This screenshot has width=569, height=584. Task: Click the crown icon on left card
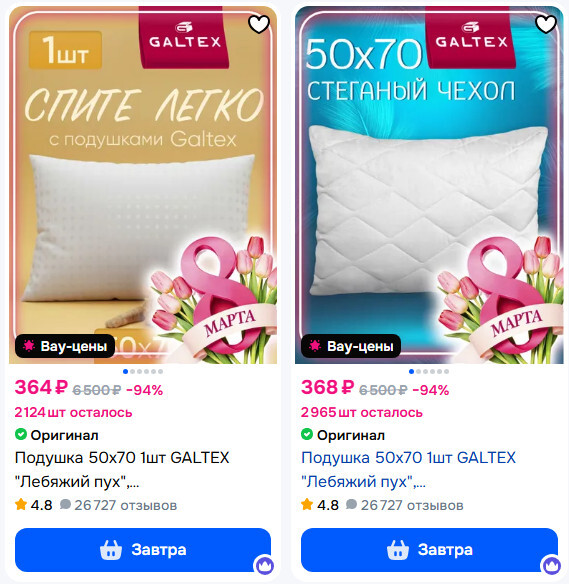click(x=264, y=565)
